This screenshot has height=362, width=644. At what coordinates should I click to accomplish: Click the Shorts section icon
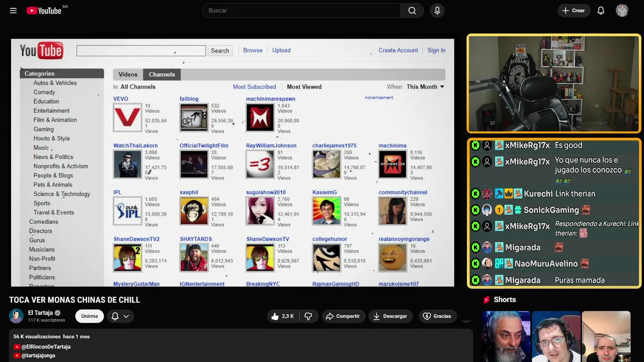click(x=487, y=300)
